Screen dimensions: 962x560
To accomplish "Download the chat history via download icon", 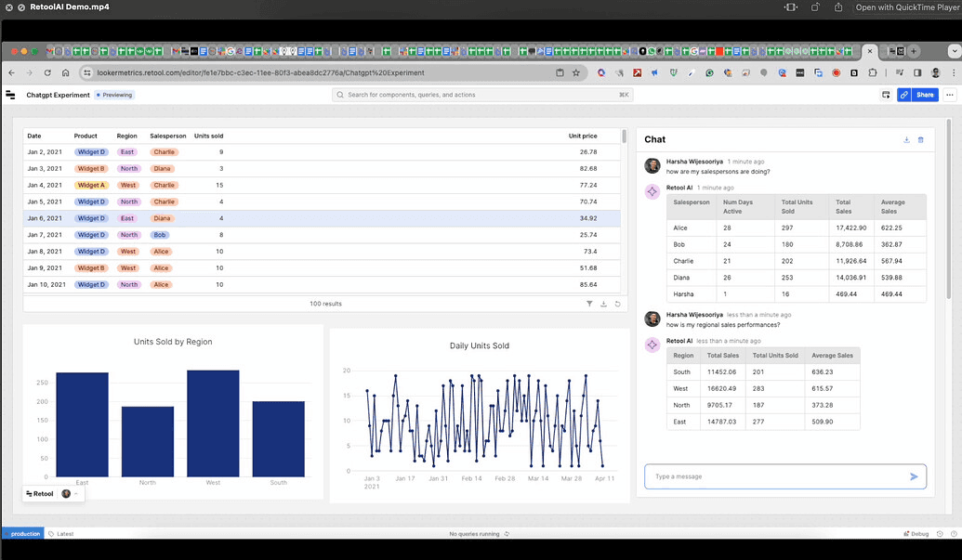I will click(x=906, y=139).
